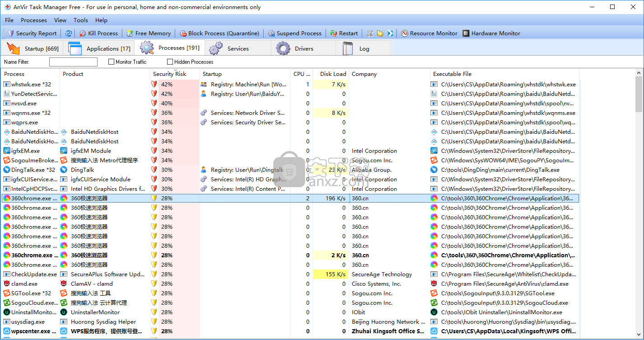Sort by Company column header
644x340 pixels.
[389, 74]
